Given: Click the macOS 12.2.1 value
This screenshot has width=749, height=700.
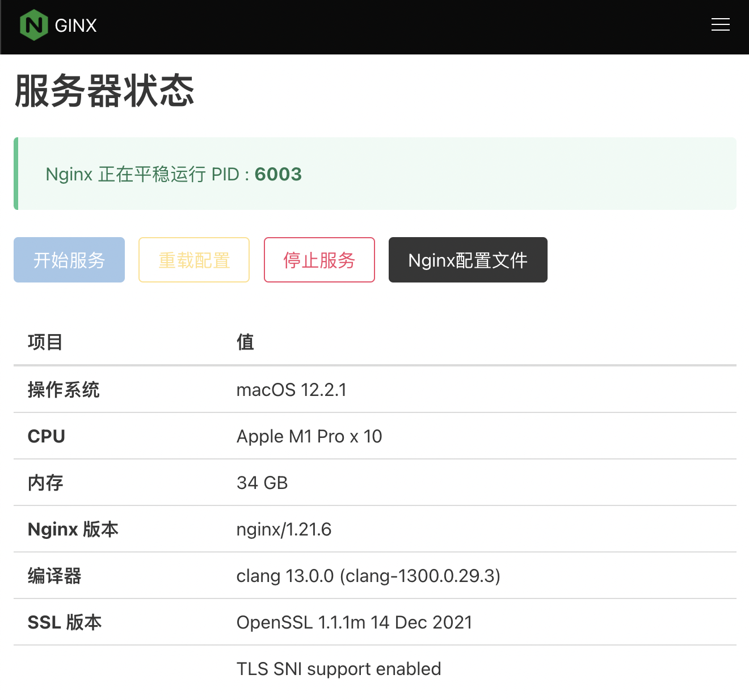Looking at the screenshot, I should pyautogui.click(x=292, y=390).
